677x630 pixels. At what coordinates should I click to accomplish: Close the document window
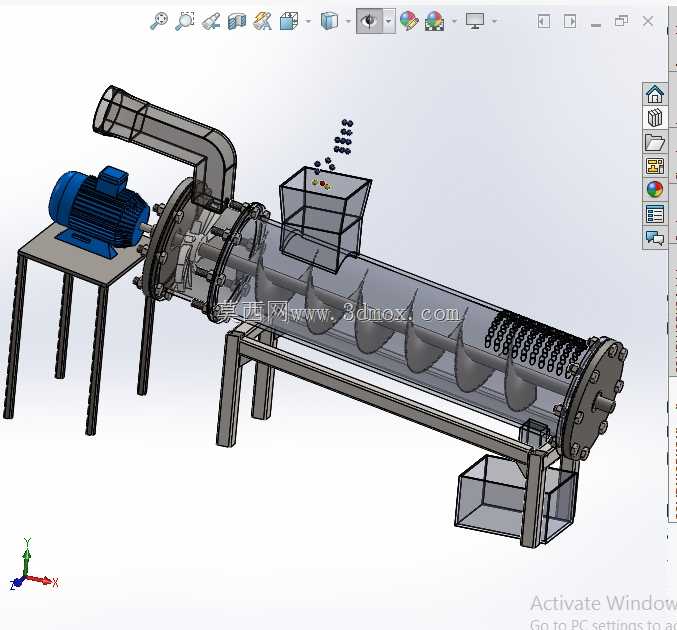(648, 21)
